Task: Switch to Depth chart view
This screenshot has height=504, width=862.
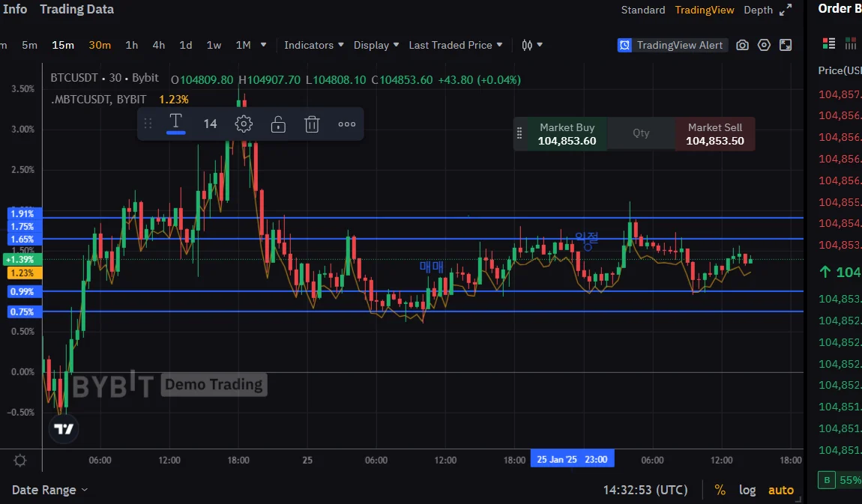Action: (x=758, y=10)
